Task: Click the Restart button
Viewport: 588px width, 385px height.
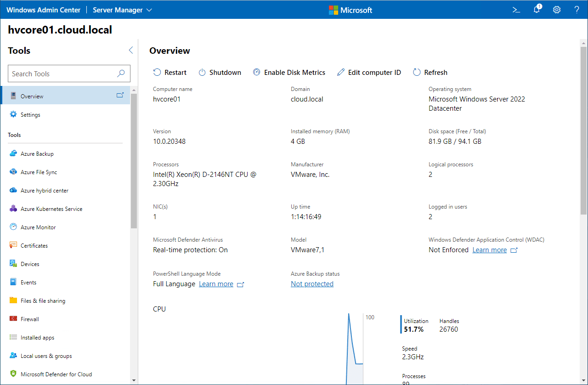Action: point(170,73)
